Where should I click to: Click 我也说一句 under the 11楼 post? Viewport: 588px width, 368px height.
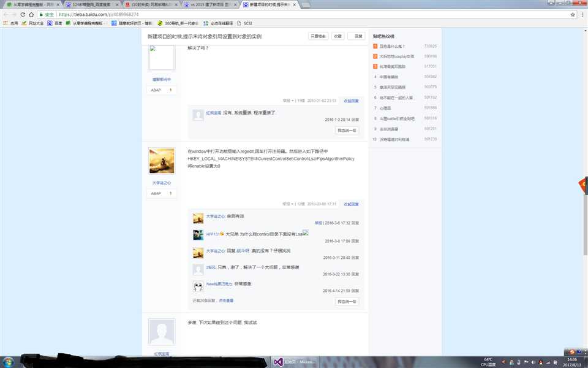point(347,130)
